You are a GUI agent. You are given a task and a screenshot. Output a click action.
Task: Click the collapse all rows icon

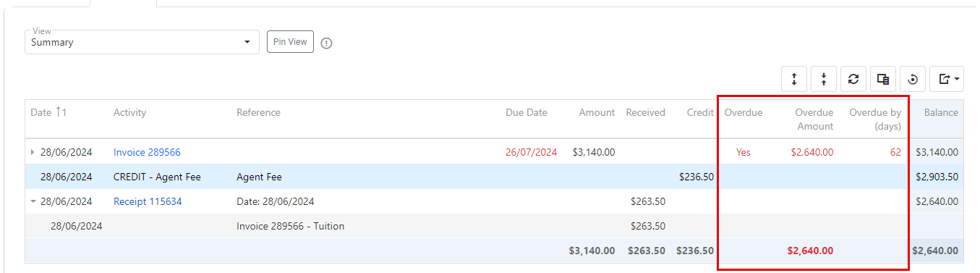click(x=824, y=79)
